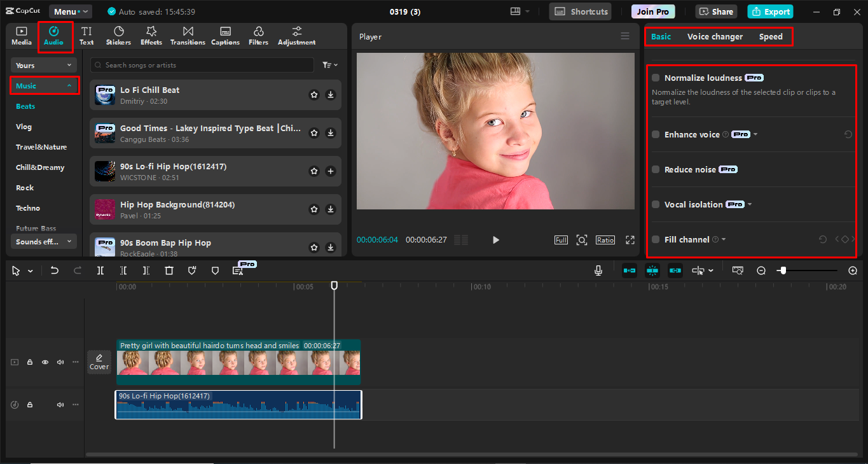Switch to the Voice changer tab
The height and width of the screenshot is (464, 868).
click(715, 36)
